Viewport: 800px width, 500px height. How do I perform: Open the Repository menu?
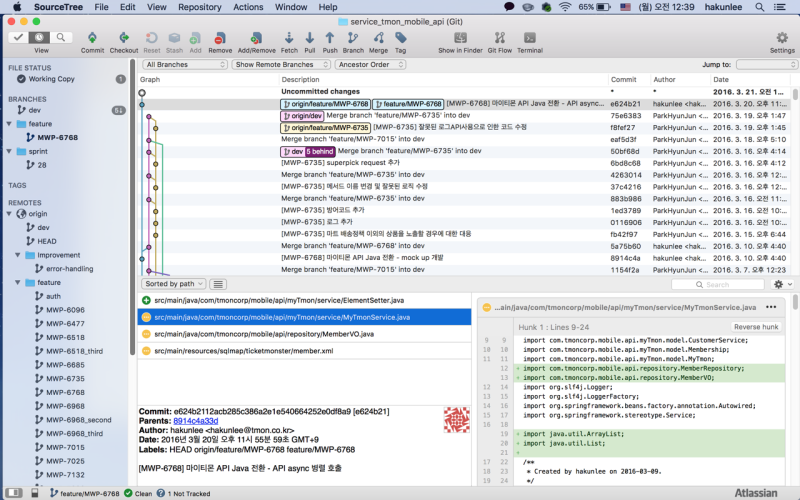click(x=199, y=7)
